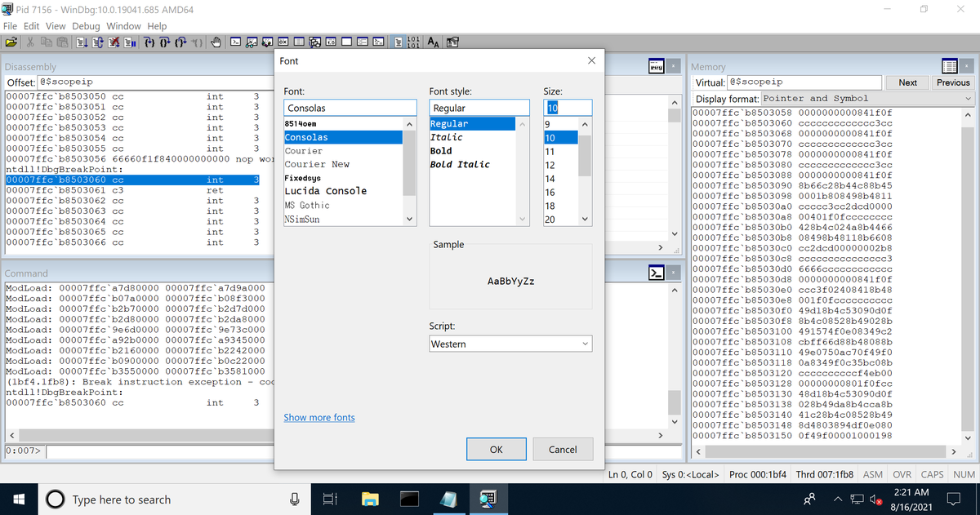
Task: Click the File Explorer taskbar icon
Action: coord(371,499)
